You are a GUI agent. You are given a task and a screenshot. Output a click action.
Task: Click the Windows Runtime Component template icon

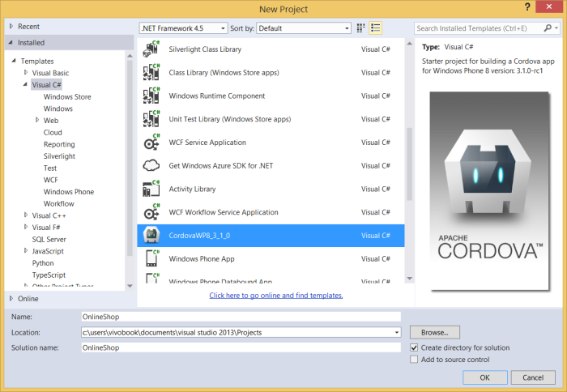(151, 96)
